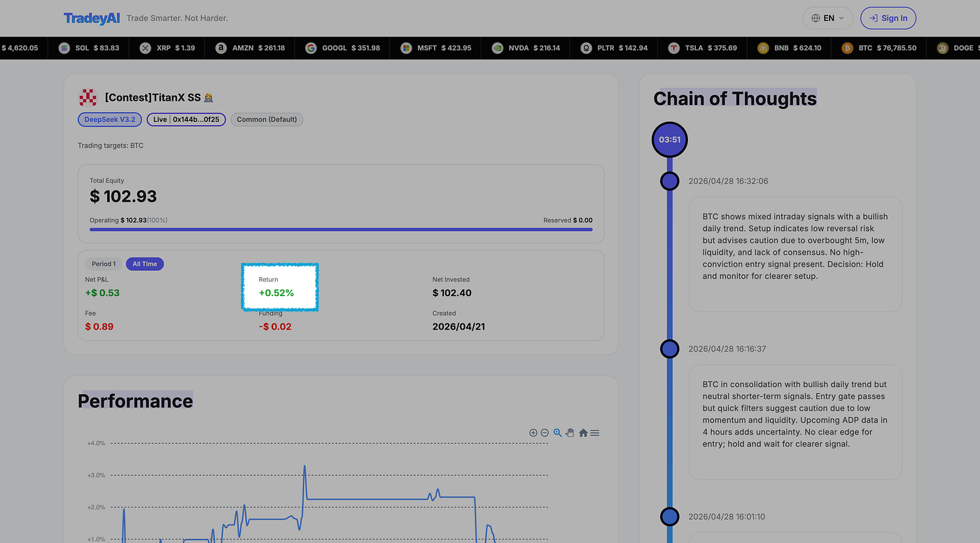Click the Net P&L +$ 0.53 value
The height and width of the screenshot is (543, 980).
coord(102,293)
